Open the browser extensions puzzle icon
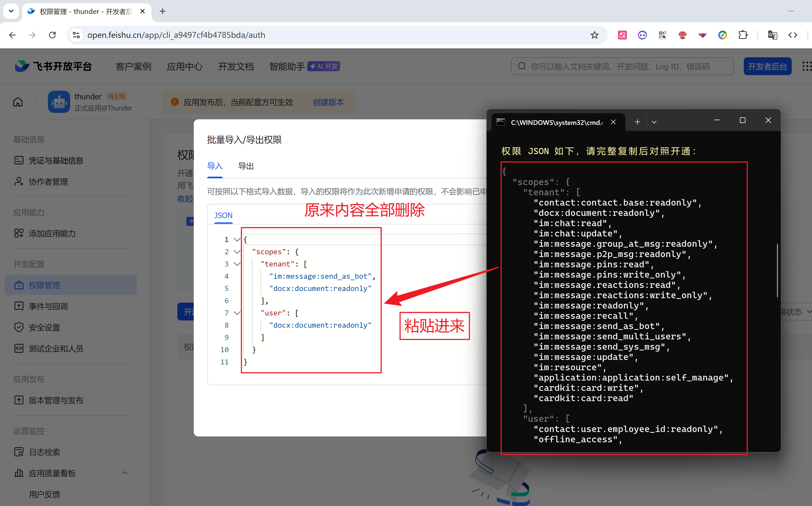812x506 pixels. tap(743, 35)
